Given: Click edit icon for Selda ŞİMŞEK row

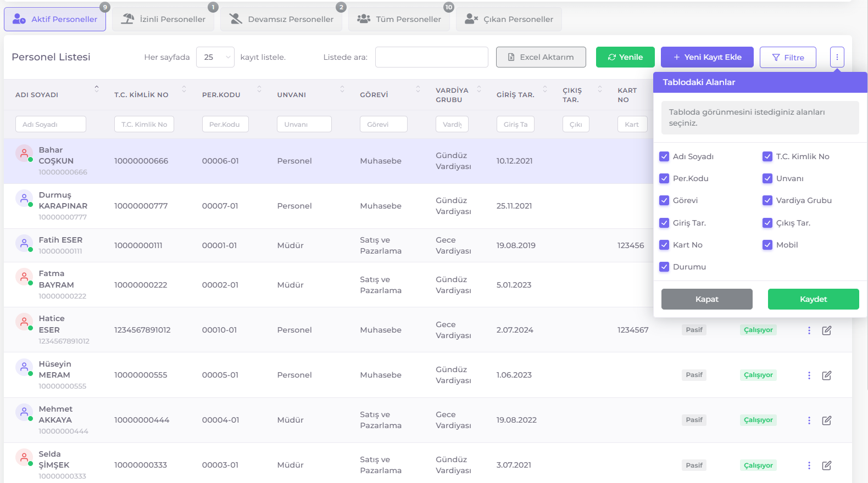Looking at the screenshot, I should coord(827,465).
